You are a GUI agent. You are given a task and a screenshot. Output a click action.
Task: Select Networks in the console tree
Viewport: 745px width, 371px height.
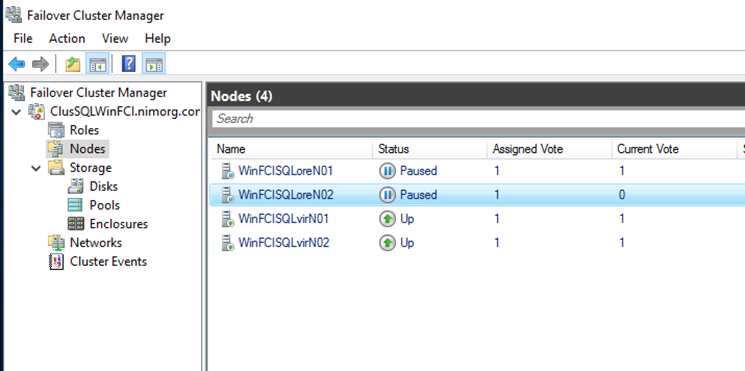click(x=96, y=243)
